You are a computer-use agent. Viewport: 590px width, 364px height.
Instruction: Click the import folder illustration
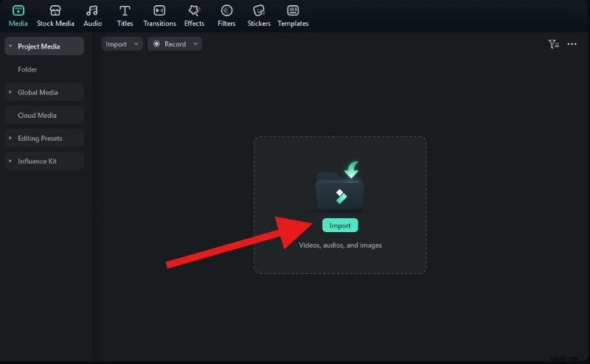340,186
